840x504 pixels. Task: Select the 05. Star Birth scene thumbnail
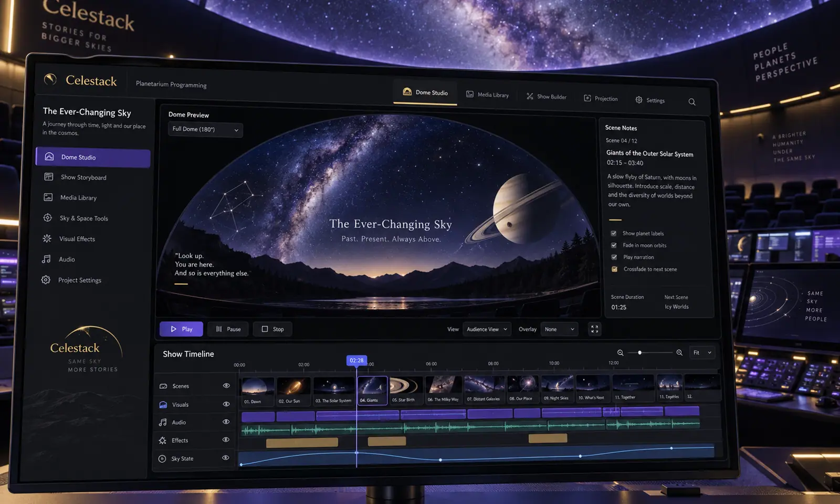point(406,390)
